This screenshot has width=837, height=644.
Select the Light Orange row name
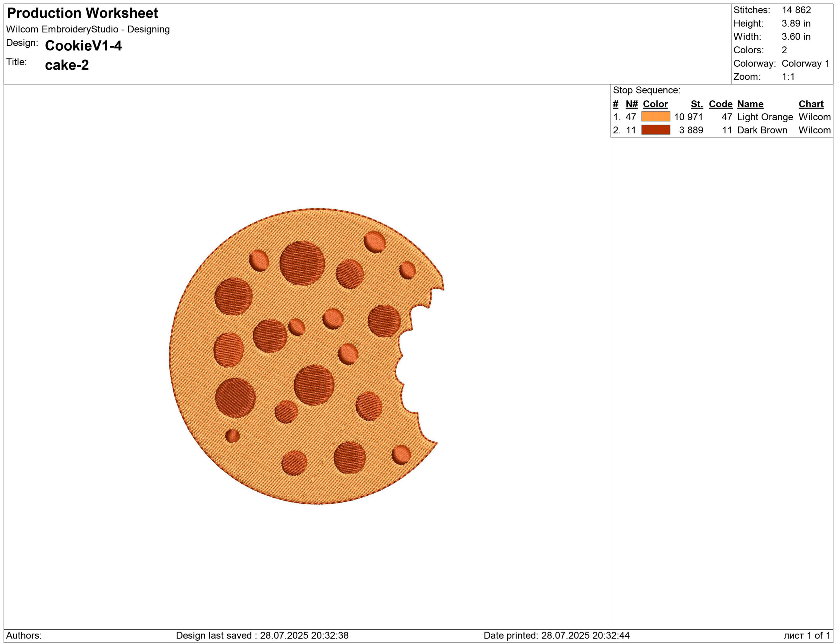[x=764, y=117]
